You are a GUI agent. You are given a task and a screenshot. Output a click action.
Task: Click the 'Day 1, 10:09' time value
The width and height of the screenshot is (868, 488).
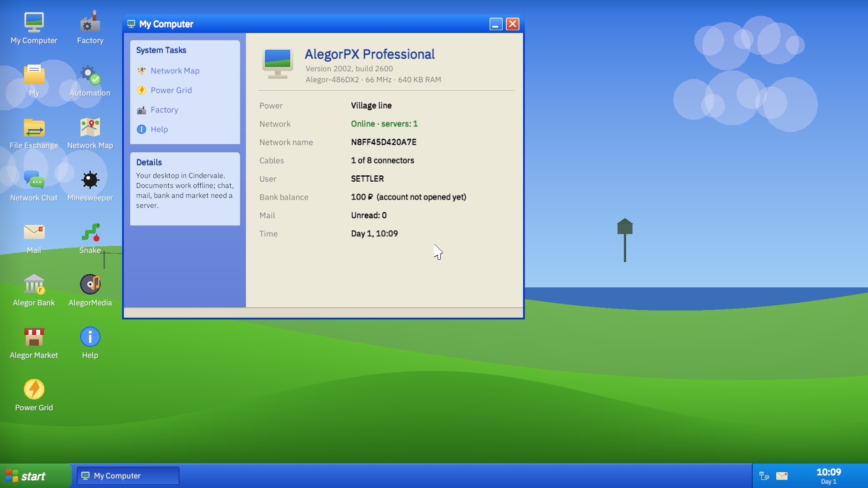[374, 234]
